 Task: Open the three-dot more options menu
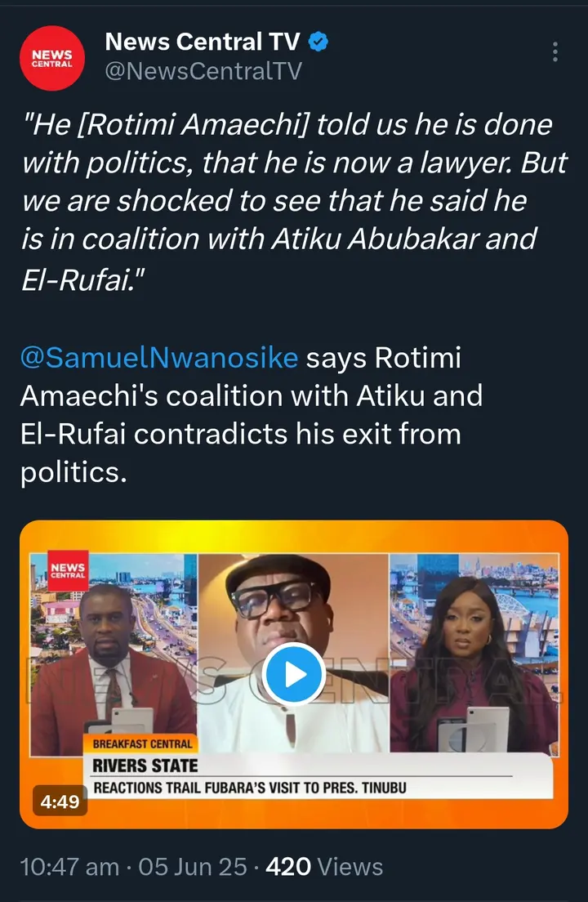click(555, 51)
